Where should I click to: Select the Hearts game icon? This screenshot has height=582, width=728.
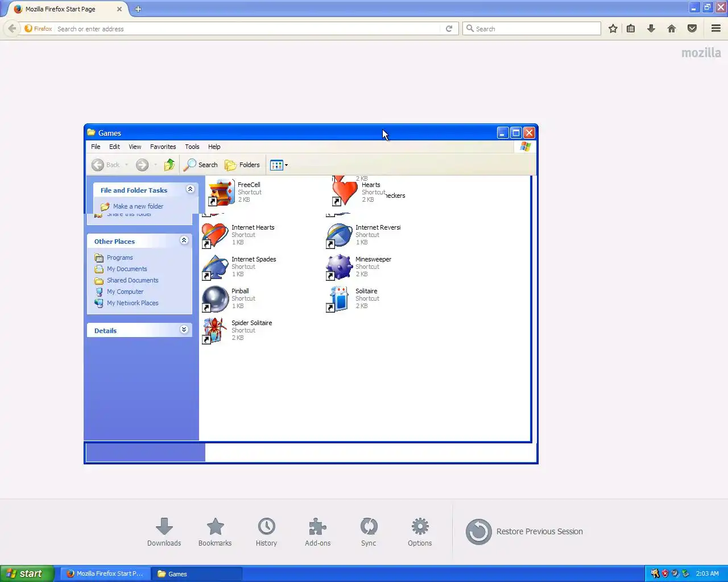point(345,192)
